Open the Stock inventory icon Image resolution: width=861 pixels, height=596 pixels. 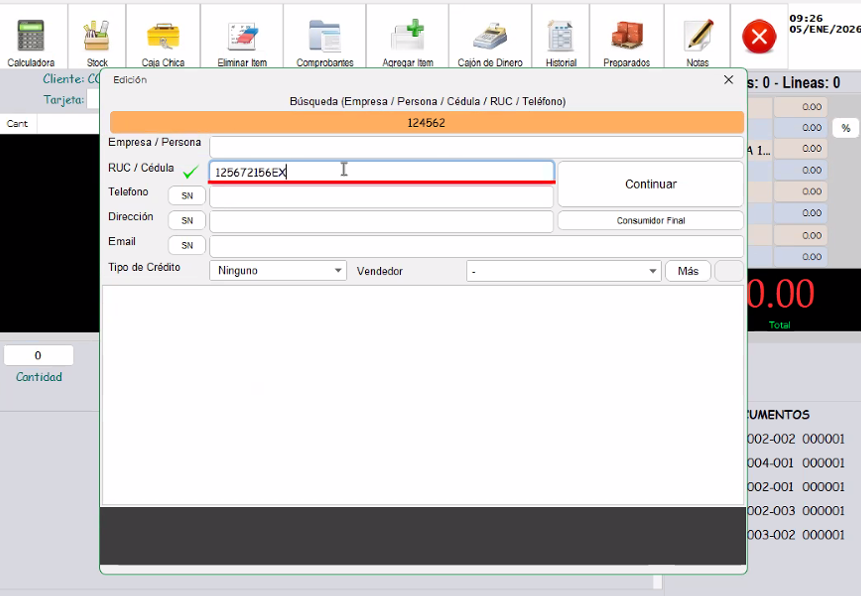97,37
